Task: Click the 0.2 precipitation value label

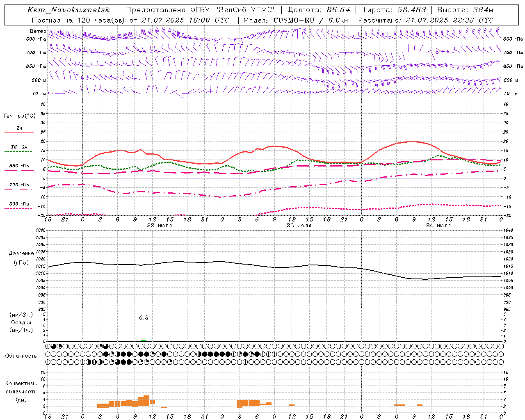Action: (144, 318)
